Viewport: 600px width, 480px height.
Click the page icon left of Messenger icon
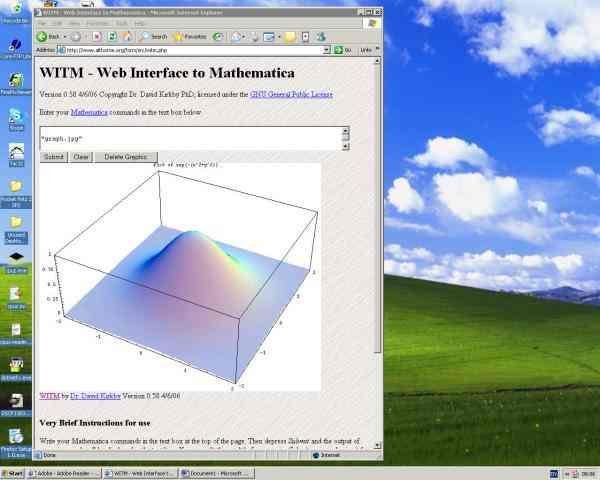pos(305,37)
